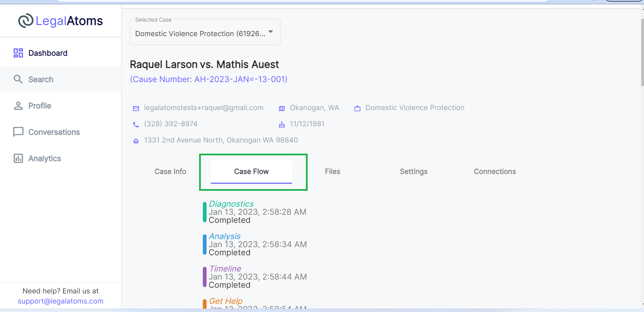
Task: Open the Get Help step link
Action: (226, 301)
